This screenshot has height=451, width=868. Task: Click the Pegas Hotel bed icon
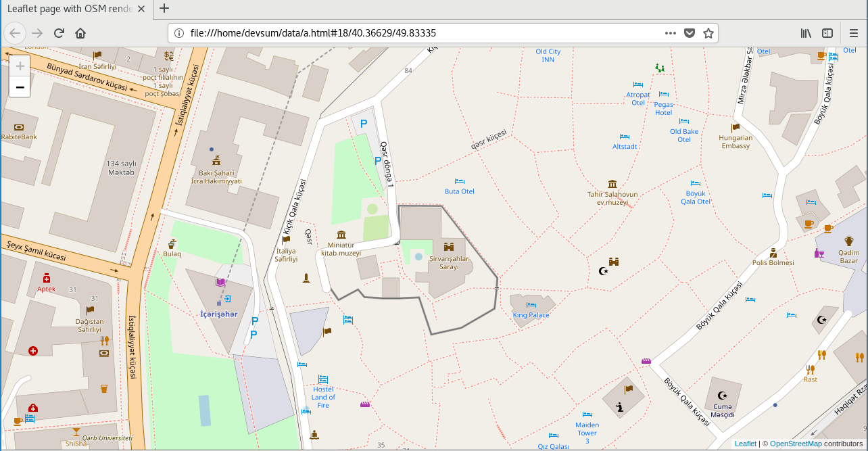click(x=663, y=94)
